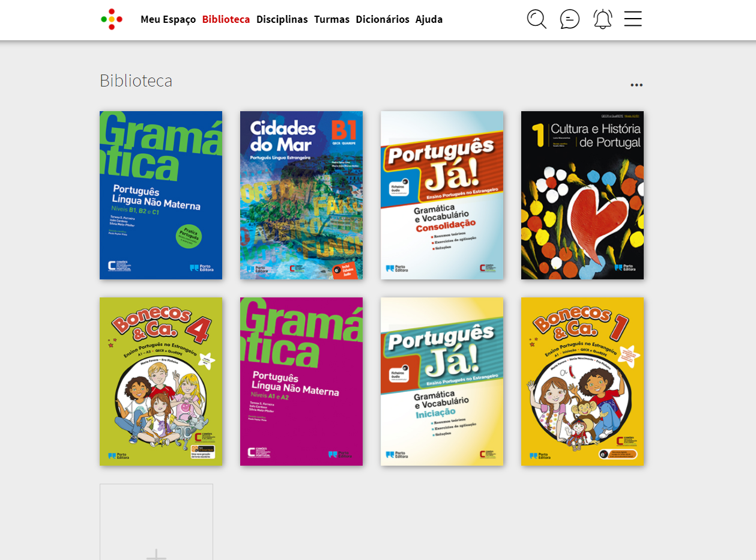
Task: Open the messages chat bubble icon
Action: (x=569, y=19)
